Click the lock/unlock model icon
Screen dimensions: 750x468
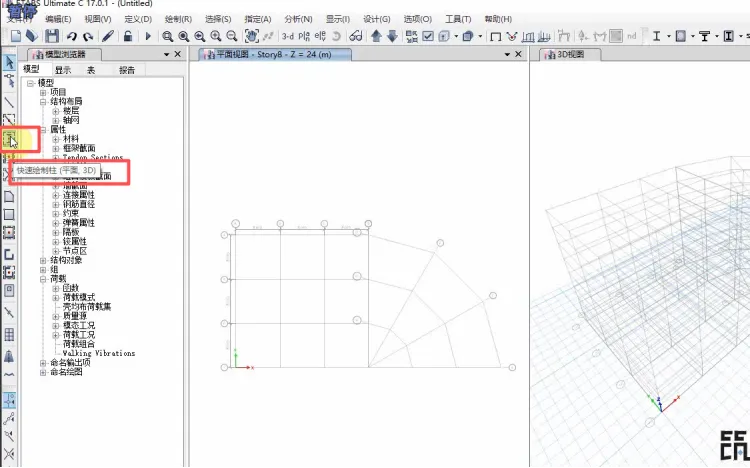pyautogui.click(x=128, y=36)
